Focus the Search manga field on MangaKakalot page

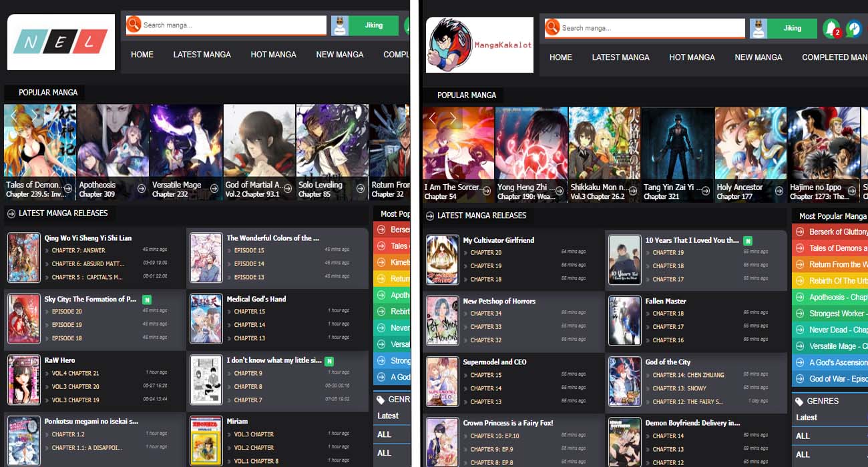click(x=652, y=28)
